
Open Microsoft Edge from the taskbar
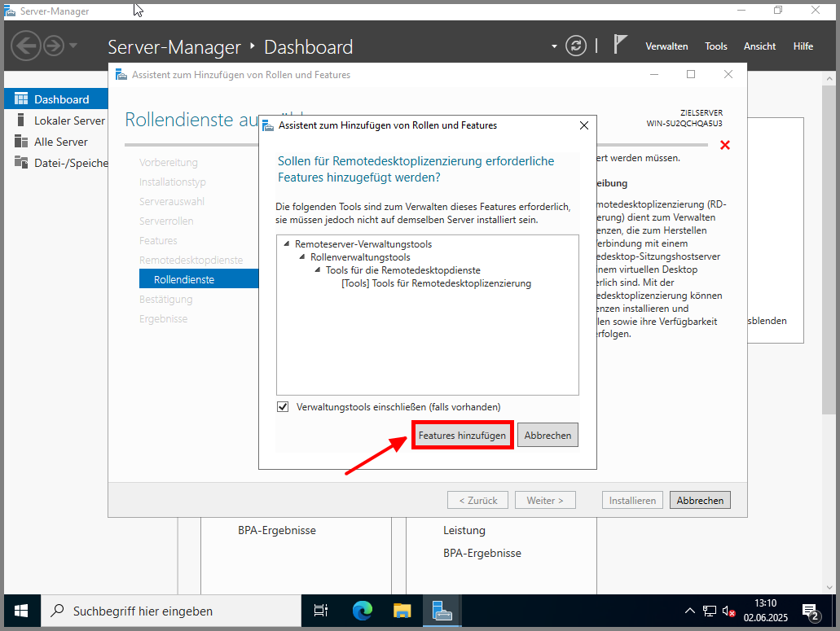(x=362, y=611)
